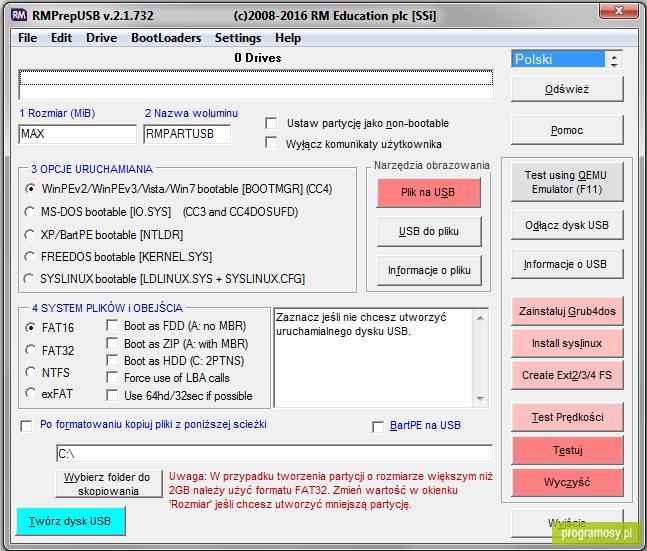This screenshot has width=647, height=551.
Task: Click the language spinner up arrow
Action: 614,55
